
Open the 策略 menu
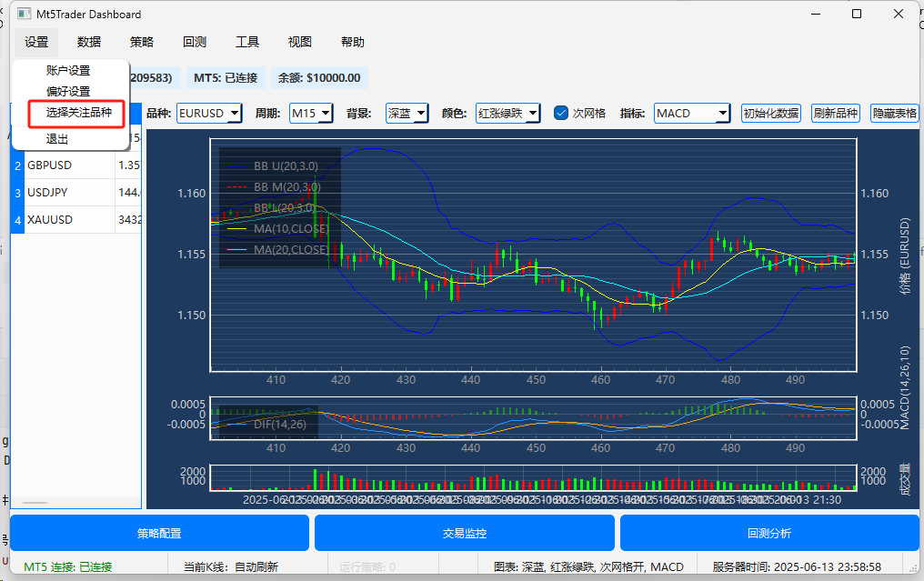coord(142,42)
